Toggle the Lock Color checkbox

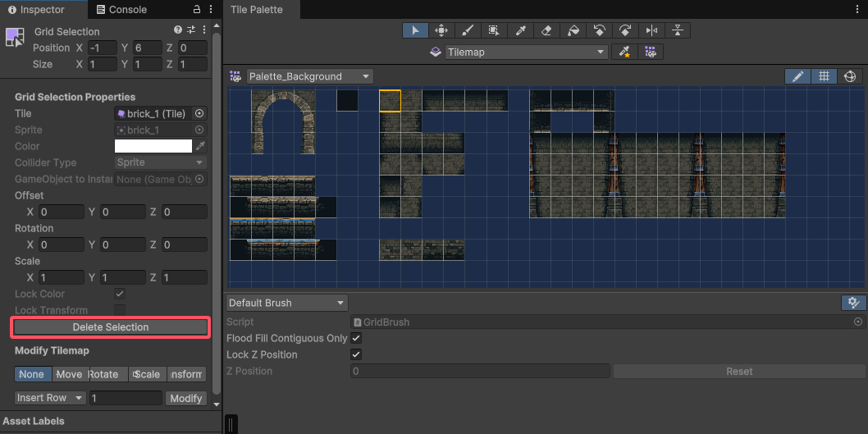[120, 294]
